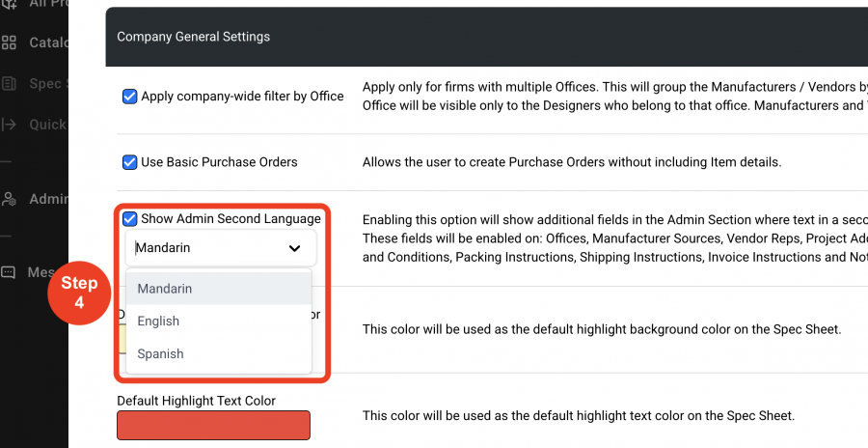868x448 pixels.
Task: Choose Mandarin from the language list
Action: [219, 289]
